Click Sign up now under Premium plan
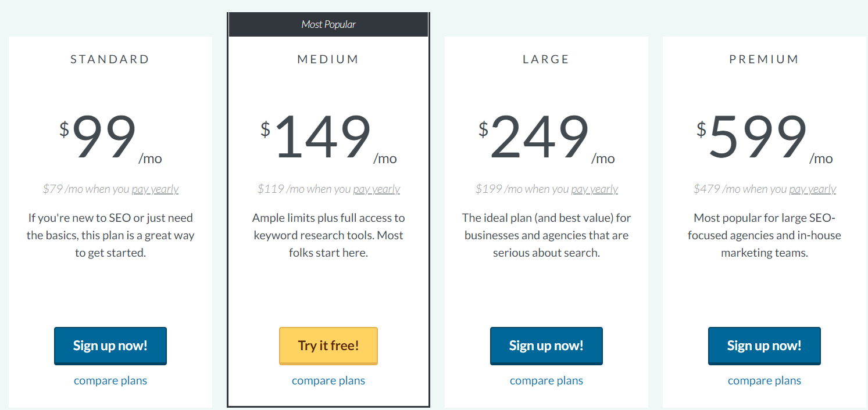This screenshot has height=410, width=868. coord(764,346)
